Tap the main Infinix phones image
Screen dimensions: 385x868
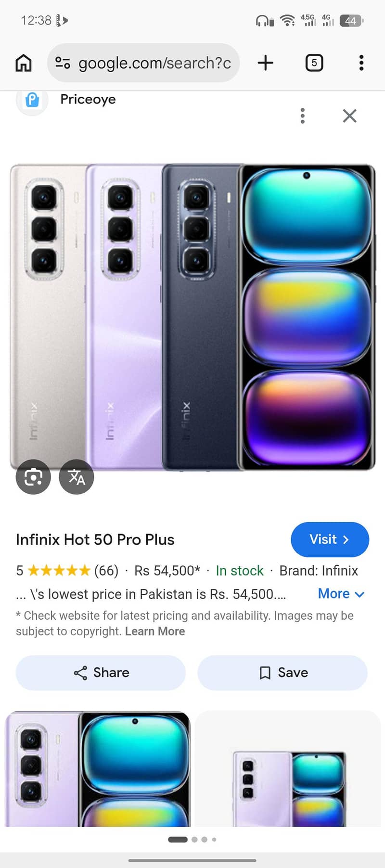coord(192,317)
